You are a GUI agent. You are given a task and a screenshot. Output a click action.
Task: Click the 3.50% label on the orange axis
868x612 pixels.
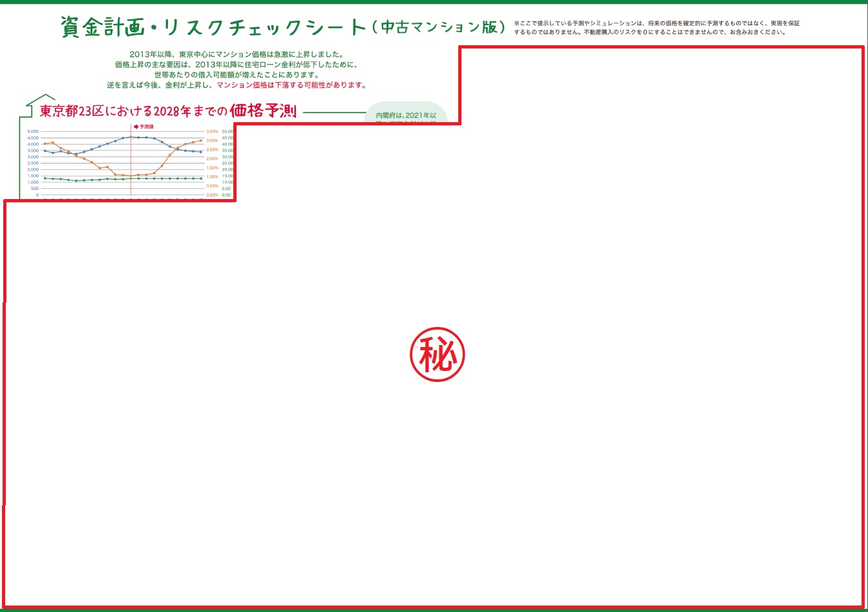pyautogui.click(x=212, y=131)
